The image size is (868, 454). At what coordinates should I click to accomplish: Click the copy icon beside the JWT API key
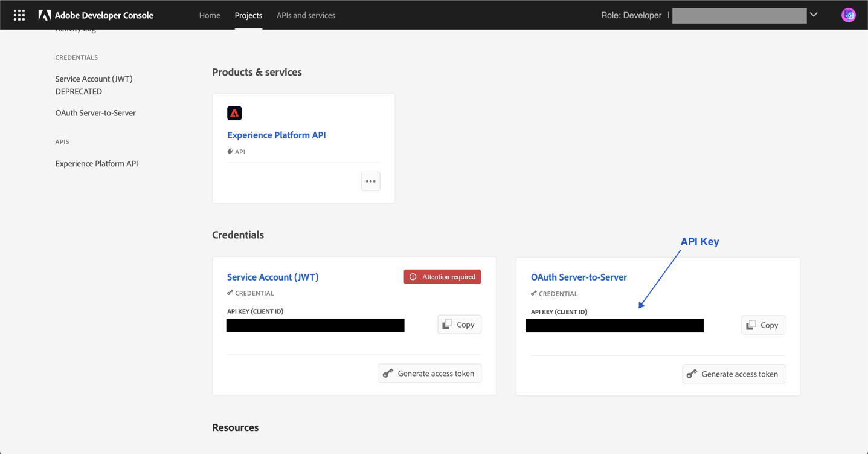pos(447,324)
